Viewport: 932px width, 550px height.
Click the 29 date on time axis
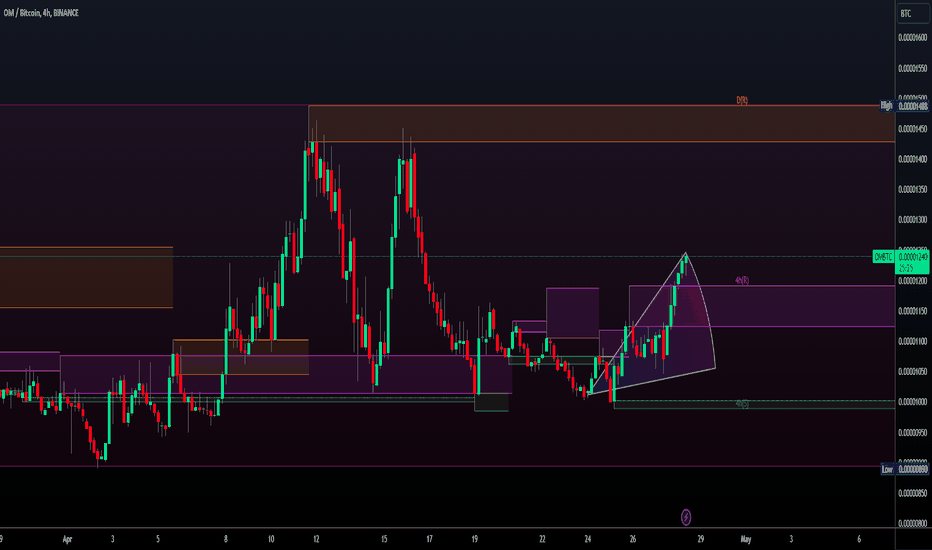click(700, 539)
